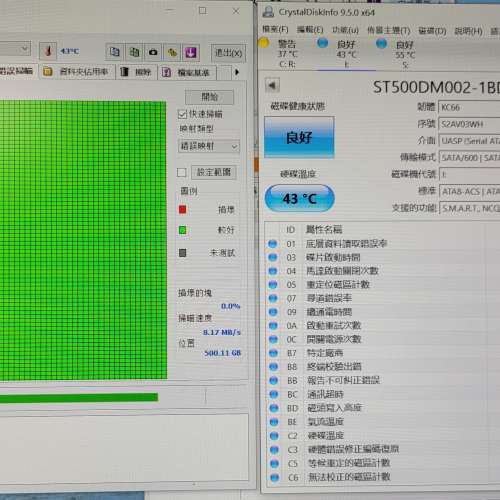Click the features field showing S.M.A.R.T.
Viewport: 500px width, 500px height.
470,208
